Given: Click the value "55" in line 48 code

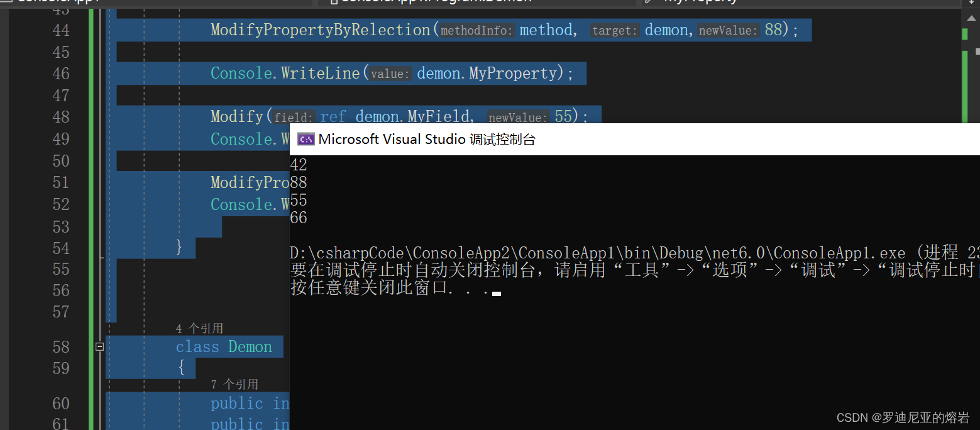Looking at the screenshot, I should [x=563, y=116].
